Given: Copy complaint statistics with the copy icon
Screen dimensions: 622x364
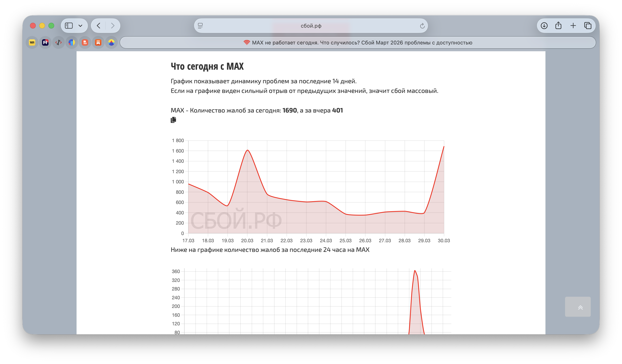Looking at the screenshot, I should pyautogui.click(x=173, y=120).
